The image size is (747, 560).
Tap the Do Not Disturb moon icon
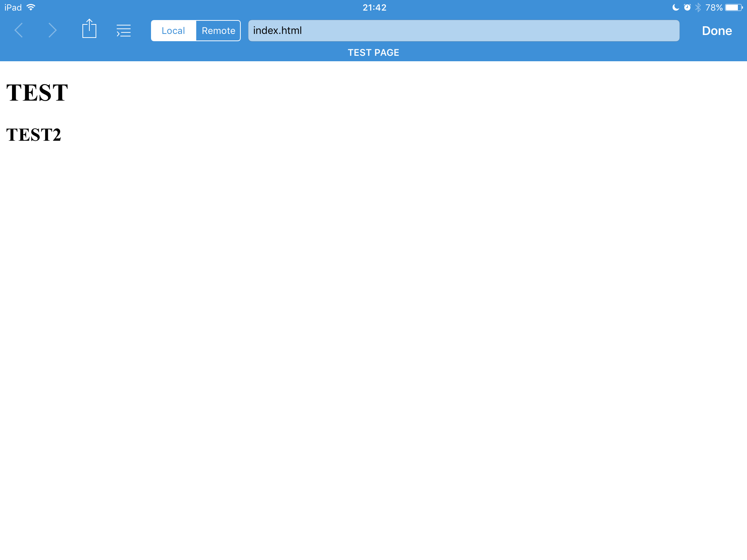tap(675, 7)
